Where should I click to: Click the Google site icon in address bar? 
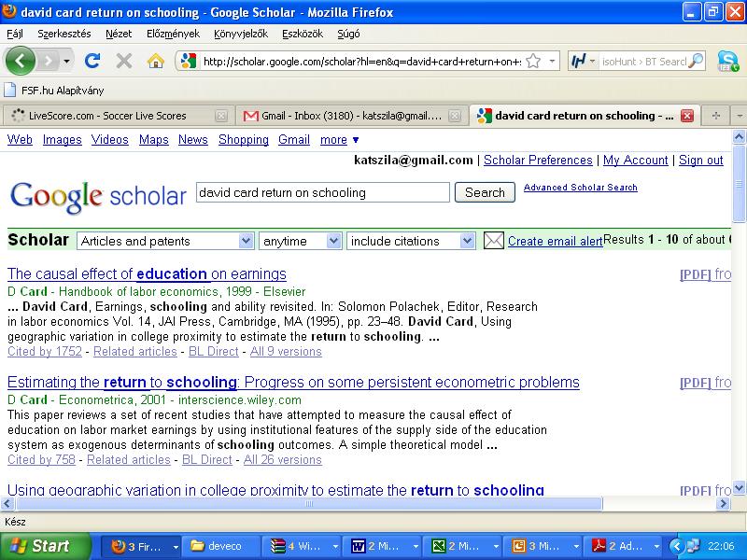[x=189, y=61]
